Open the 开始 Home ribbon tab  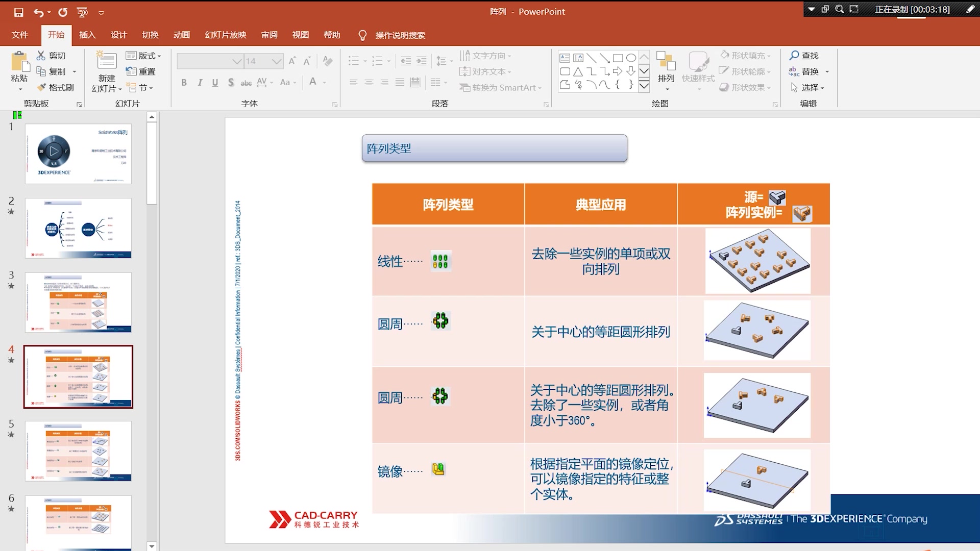pos(57,35)
